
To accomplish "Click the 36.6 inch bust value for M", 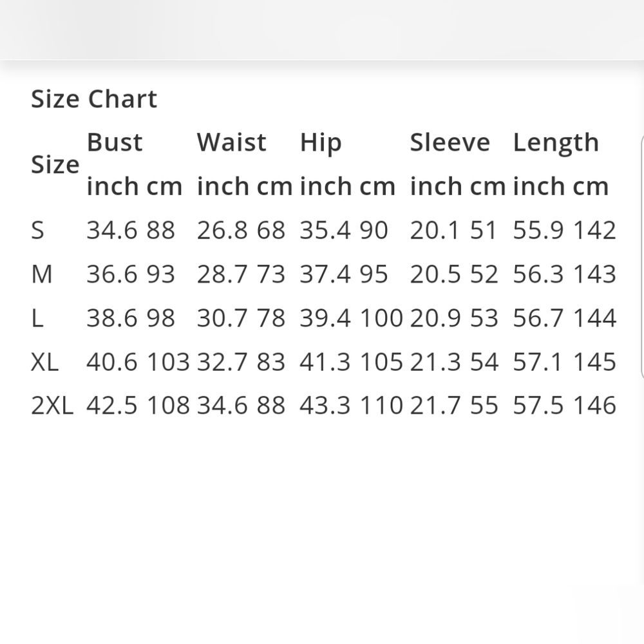I will [x=112, y=274].
